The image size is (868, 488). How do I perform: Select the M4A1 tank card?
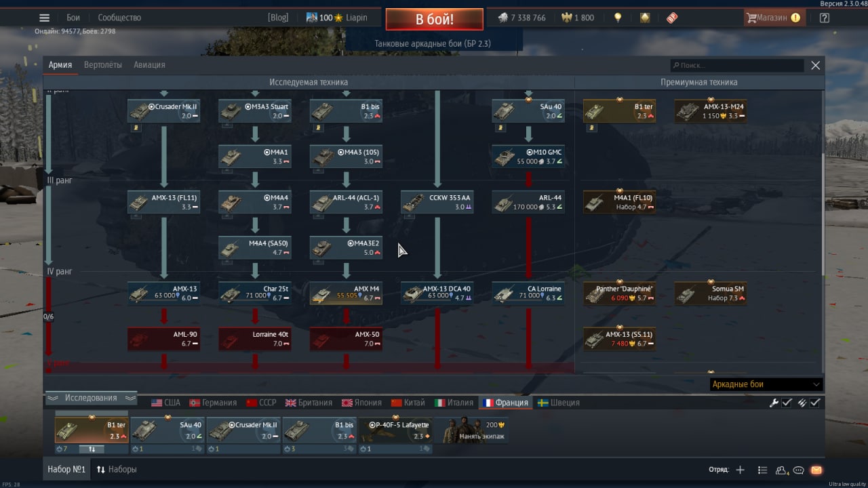254,157
